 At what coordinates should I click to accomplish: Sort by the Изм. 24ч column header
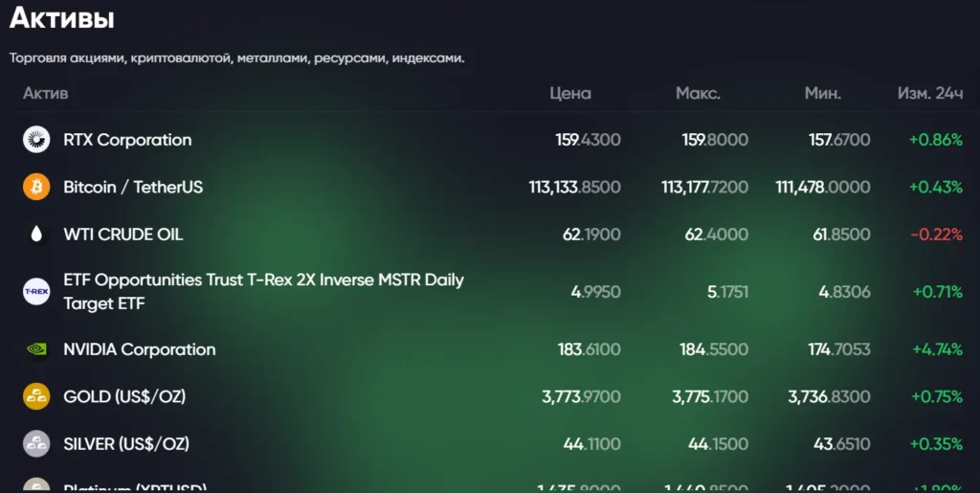[929, 94]
